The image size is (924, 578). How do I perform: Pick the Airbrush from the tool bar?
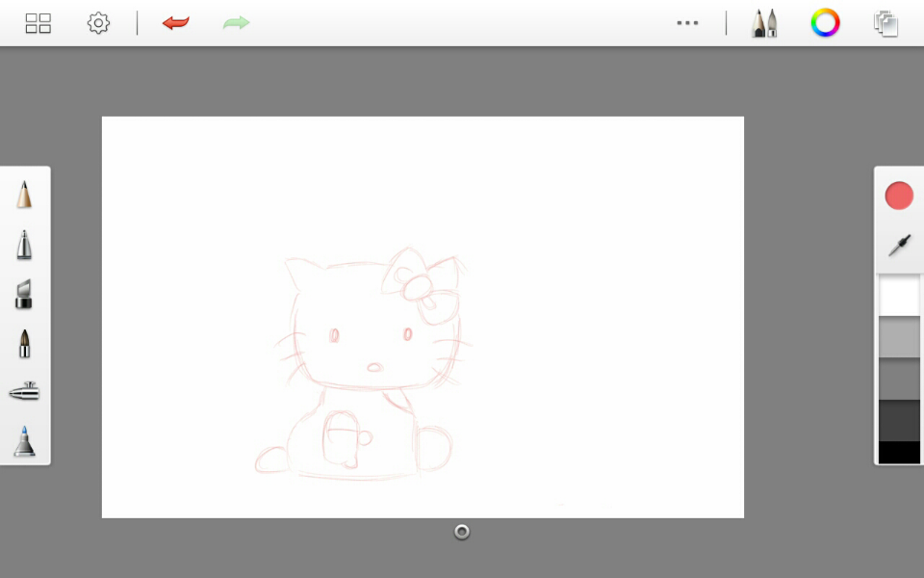[24, 391]
